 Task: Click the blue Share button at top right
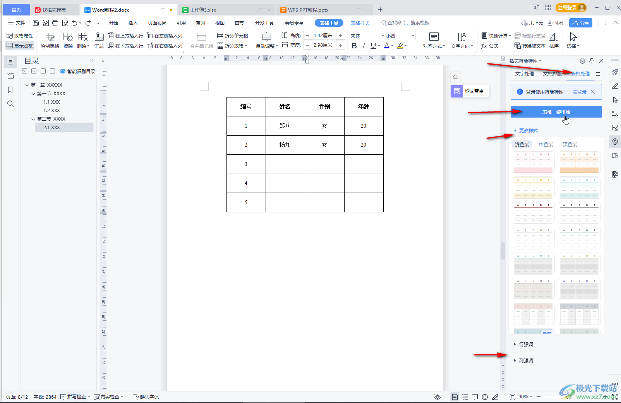point(580,23)
